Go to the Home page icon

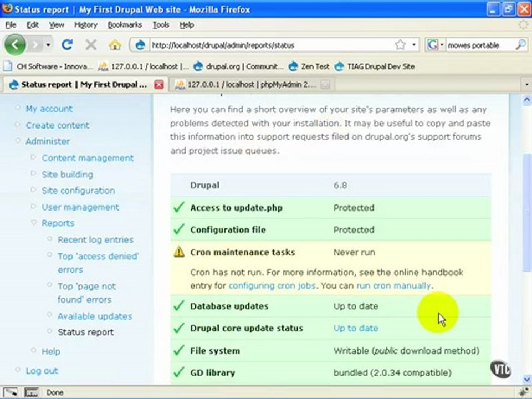[115, 44]
